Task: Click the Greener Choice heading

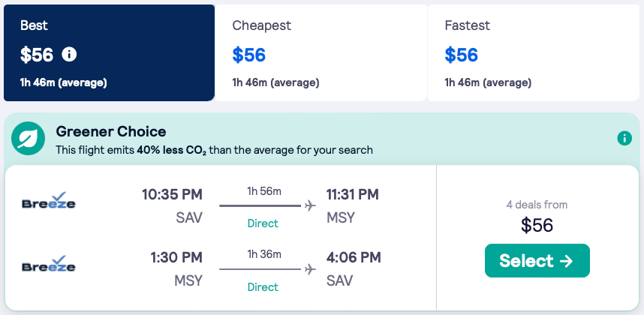Action: [x=111, y=132]
